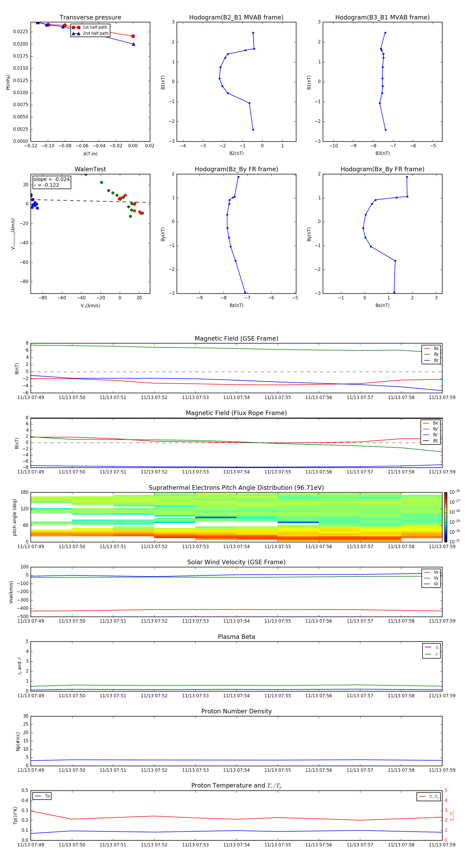Click the "Tp(10^6K)" y-axis label

15,815
